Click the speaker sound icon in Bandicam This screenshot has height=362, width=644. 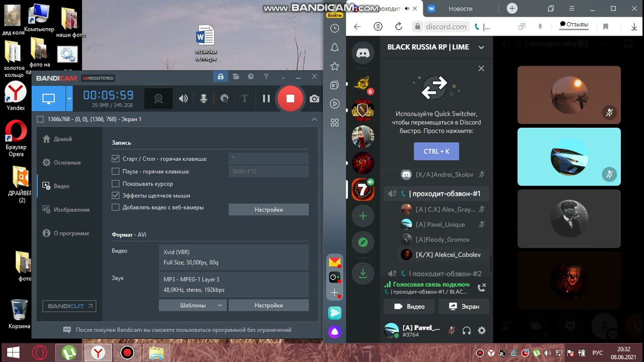pos(183,99)
